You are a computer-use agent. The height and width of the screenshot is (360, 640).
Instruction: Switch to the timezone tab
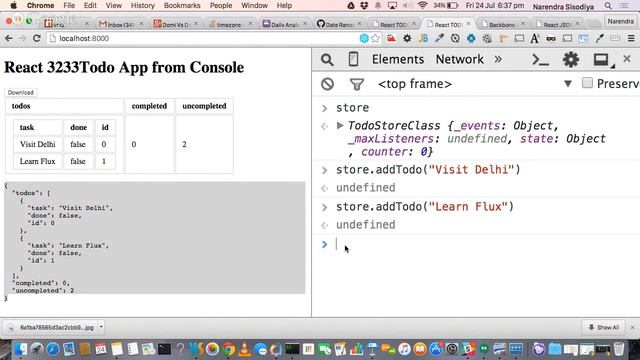[229, 24]
